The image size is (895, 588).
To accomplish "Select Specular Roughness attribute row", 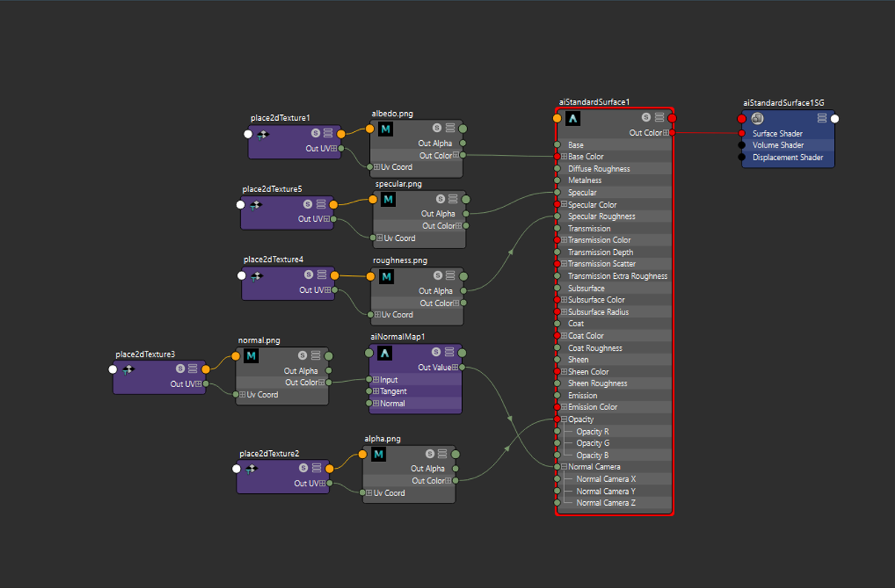I will 614,217.
